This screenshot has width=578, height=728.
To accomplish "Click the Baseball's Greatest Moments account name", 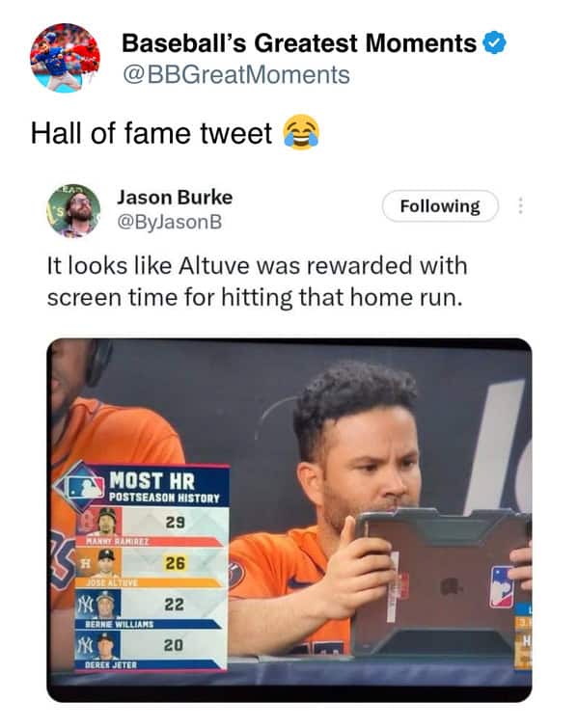I will (299, 43).
